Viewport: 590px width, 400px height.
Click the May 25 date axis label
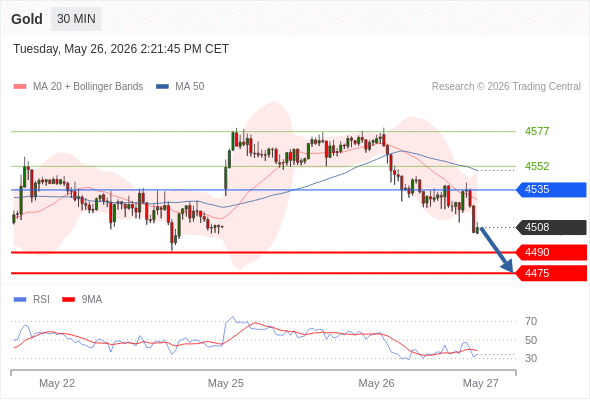click(x=226, y=383)
